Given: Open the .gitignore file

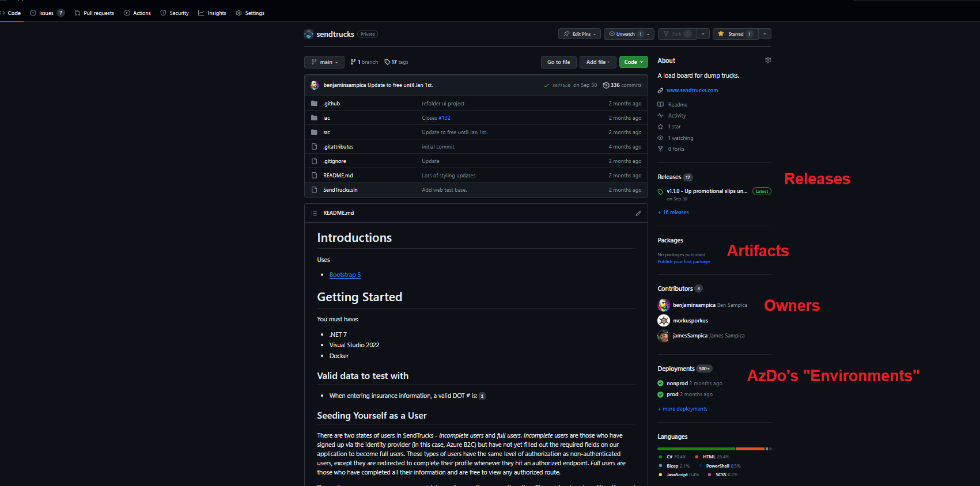Looking at the screenshot, I should coord(334,161).
